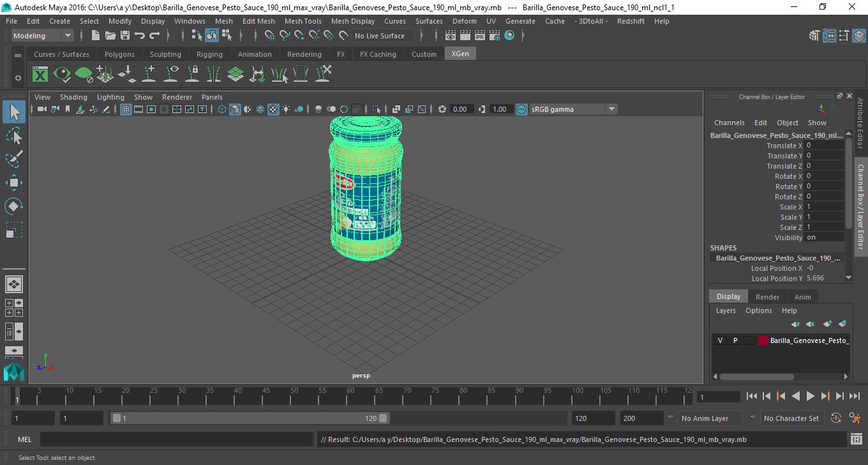Toggle layer playback P box
868x465 pixels.
(735, 340)
